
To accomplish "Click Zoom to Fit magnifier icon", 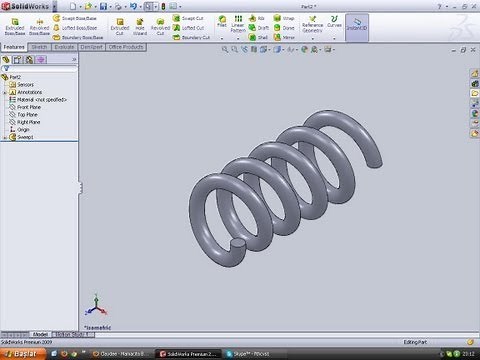I will 225,50.
